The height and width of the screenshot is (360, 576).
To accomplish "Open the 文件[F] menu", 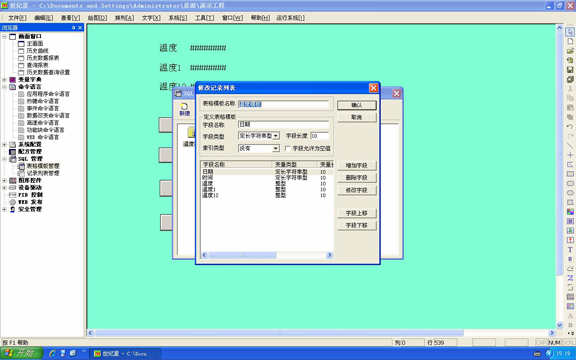I will coord(17,18).
